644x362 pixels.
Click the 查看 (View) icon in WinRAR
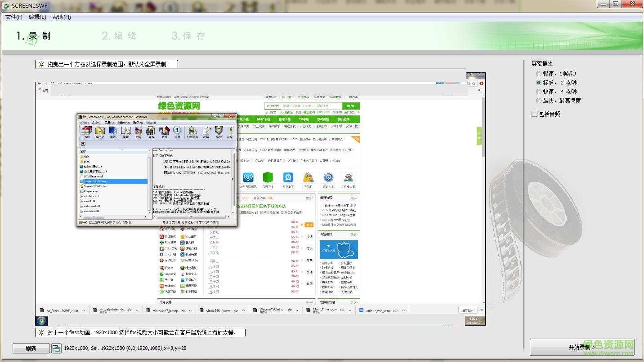[x=125, y=131]
